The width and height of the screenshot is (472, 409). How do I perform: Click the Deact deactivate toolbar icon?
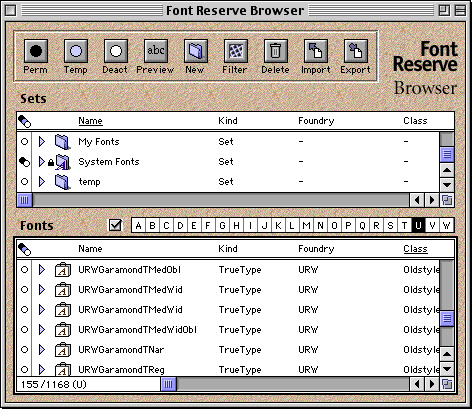click(116, 51)
